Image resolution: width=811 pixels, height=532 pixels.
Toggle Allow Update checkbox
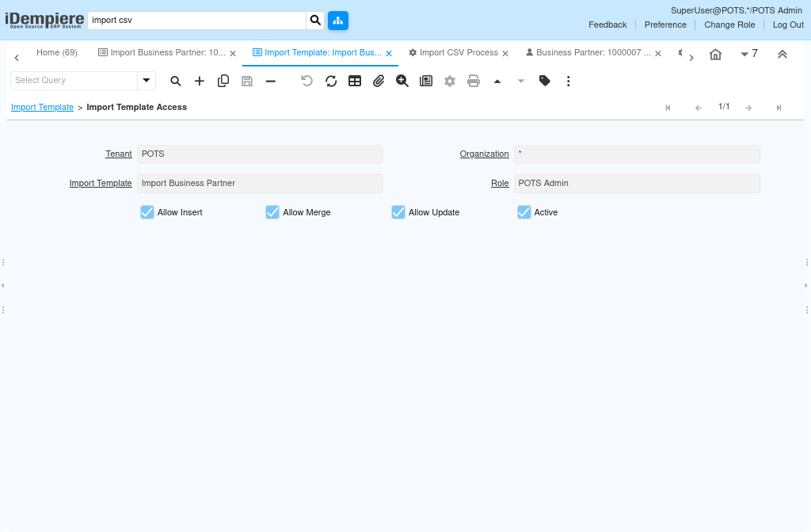tap(398, 212)
